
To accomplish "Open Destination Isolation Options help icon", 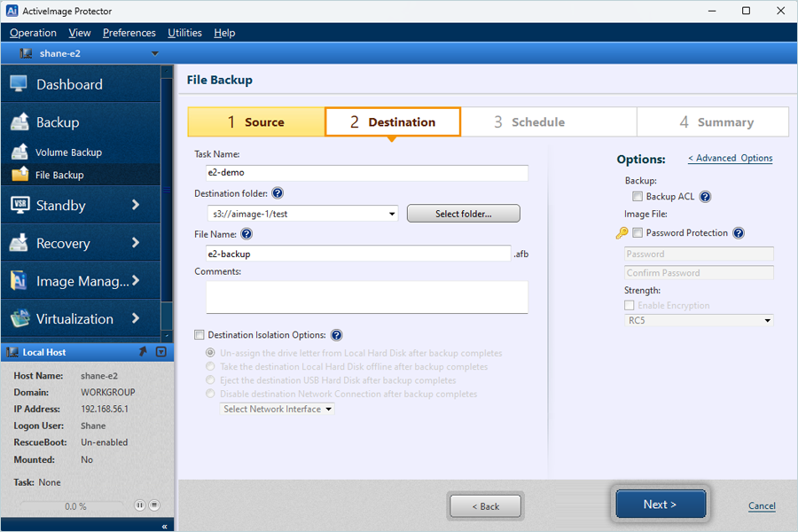I will click(x=336, y=335).
